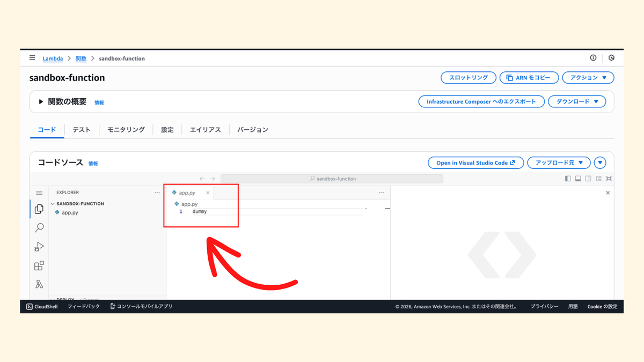Click Infrastructure Composer へのエクスポート button
Screen dimensions: 644x362
click(x=481, y=101)
